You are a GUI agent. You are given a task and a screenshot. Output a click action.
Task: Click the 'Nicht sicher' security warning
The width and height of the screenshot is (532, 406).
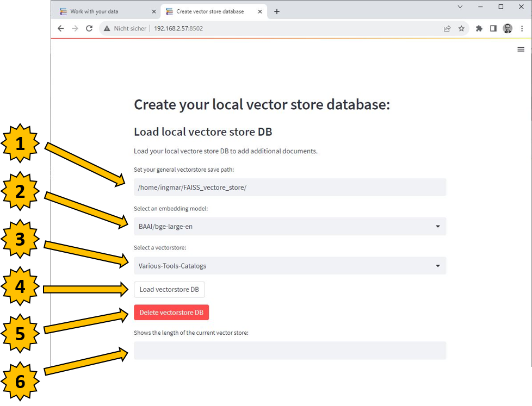pyautogui.click(x=125, y=28)
